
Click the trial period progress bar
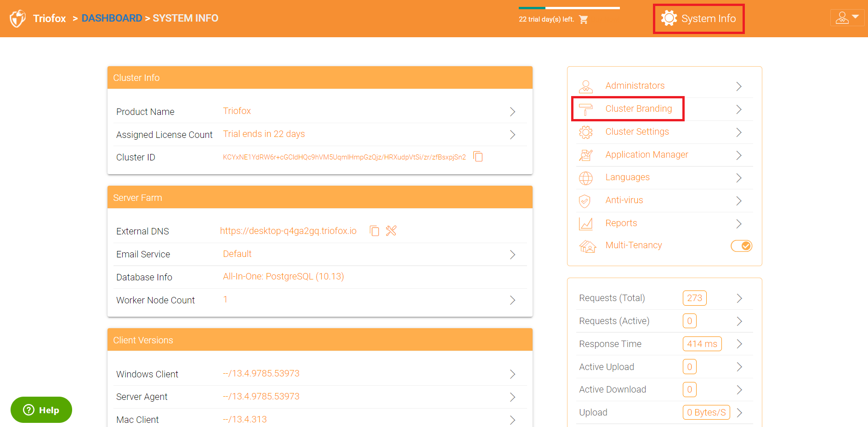click(569, 8)
